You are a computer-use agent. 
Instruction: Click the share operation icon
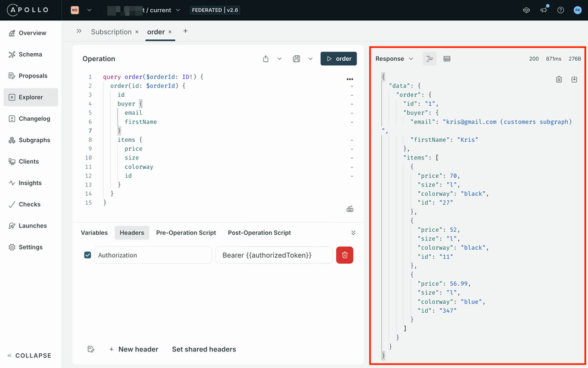(266, 59)
